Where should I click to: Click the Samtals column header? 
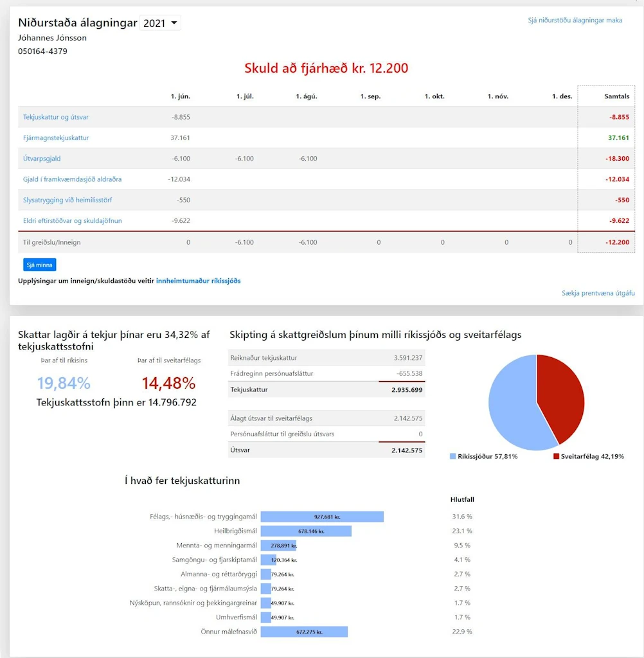point(617,96)
